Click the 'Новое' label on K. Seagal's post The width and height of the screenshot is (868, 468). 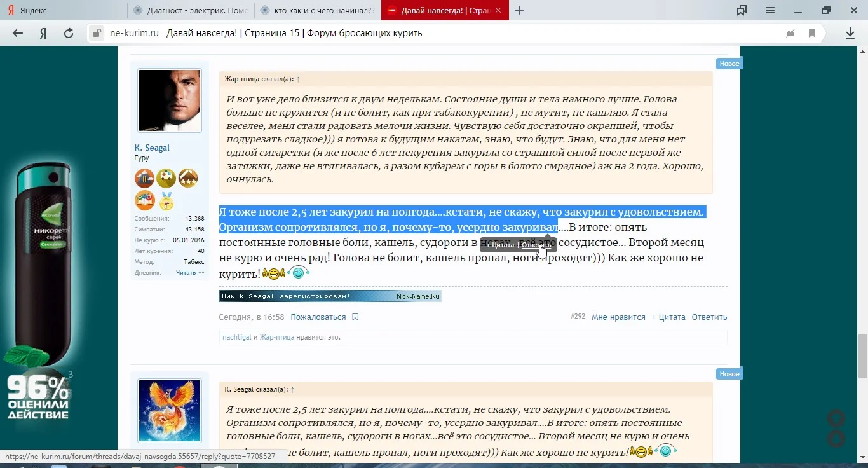click(729, 64)
